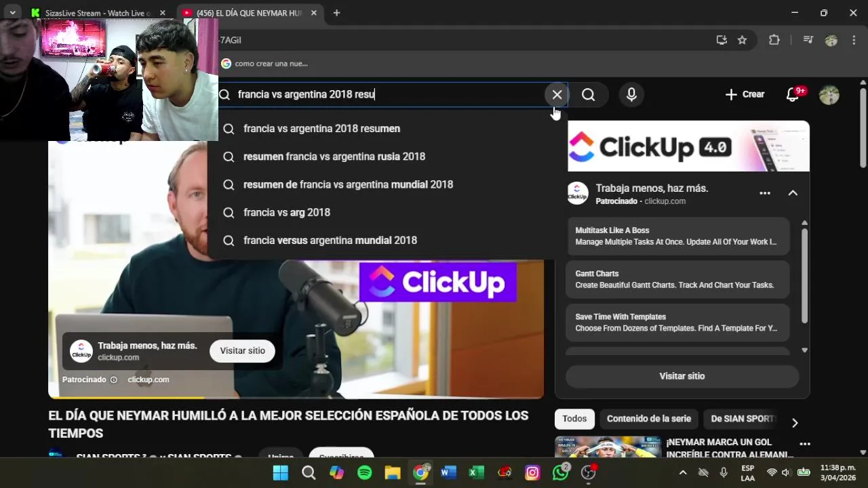The width and height of the screenshot is (868, 488).
Task: Open Chrome extensions puzzle icon
Action: 774,40
